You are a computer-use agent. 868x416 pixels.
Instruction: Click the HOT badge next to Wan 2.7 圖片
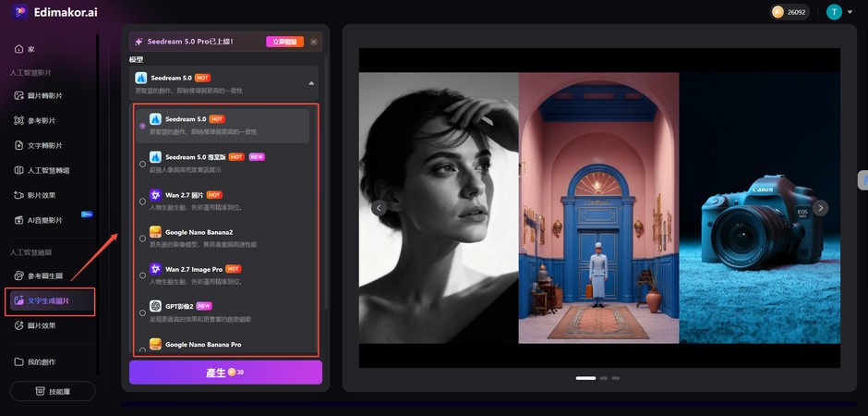point(214,195)
